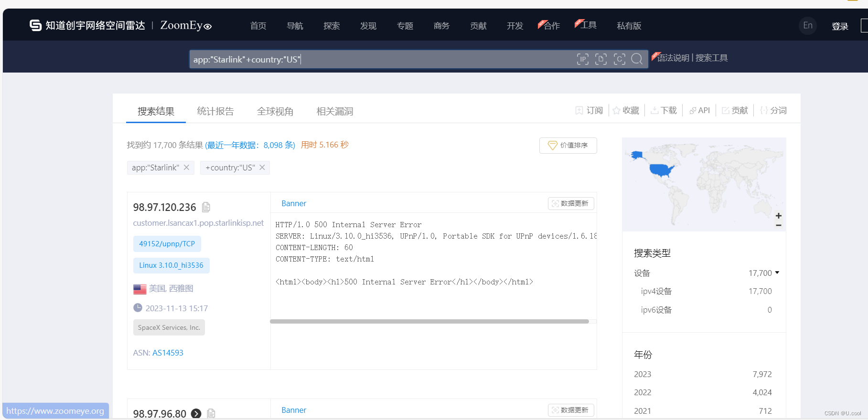Filter results by year 2023

click(643, 374)
